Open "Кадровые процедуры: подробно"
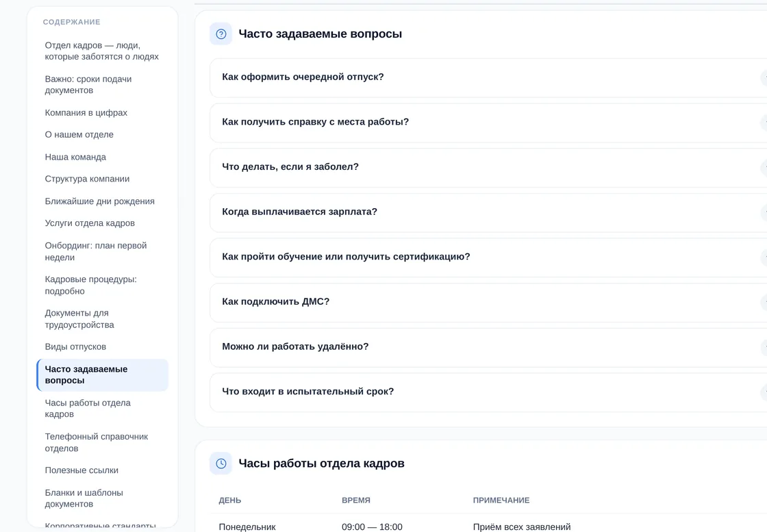 (x=102, y=285)
